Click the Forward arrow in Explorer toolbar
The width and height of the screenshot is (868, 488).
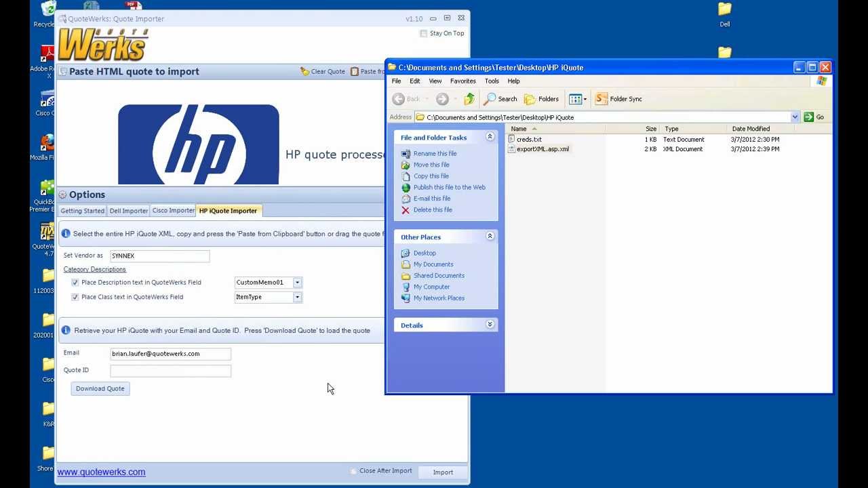pos(442,99)
